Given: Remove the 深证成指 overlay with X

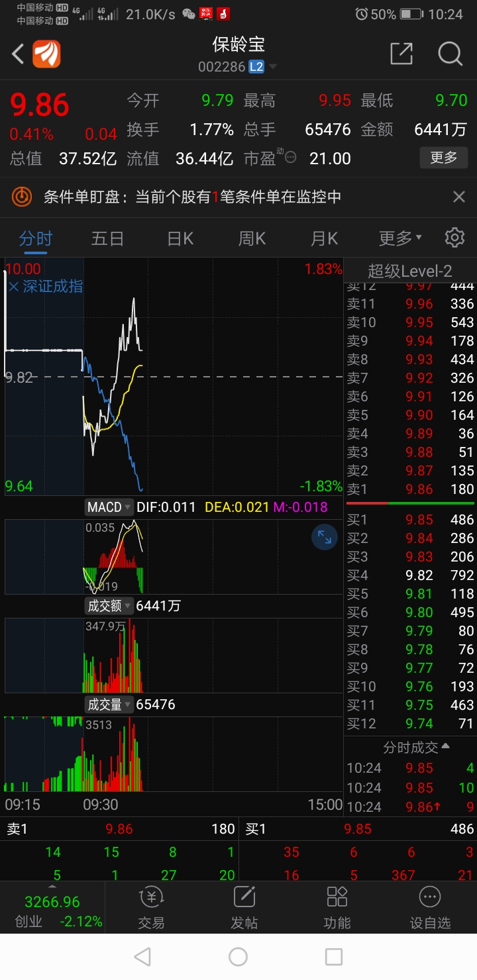Looking at the screenshot, I should point(13,286).
